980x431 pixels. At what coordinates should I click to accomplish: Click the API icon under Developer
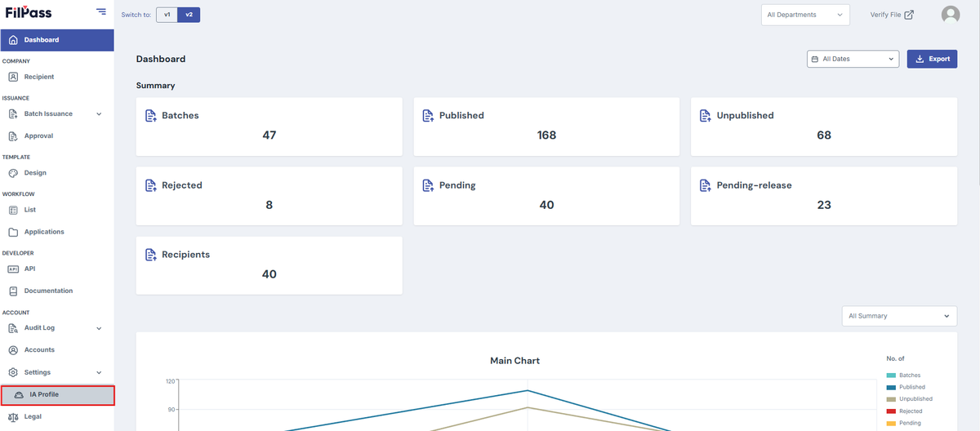[x=13, y=269]
